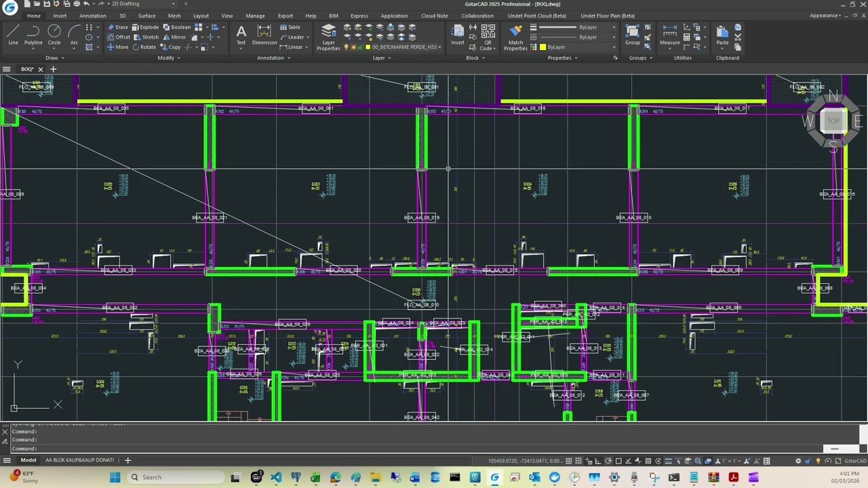Screen dimensions: 868x488
Task: Select the Line drawing tool
Action: coord(13,35)
